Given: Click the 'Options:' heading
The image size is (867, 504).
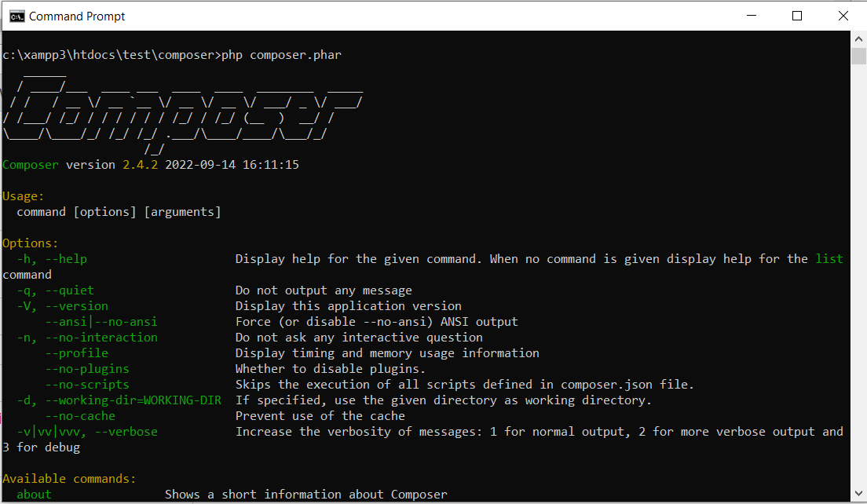Looking at the screenshot, I should pyautogui.click(x=30, y=243).
